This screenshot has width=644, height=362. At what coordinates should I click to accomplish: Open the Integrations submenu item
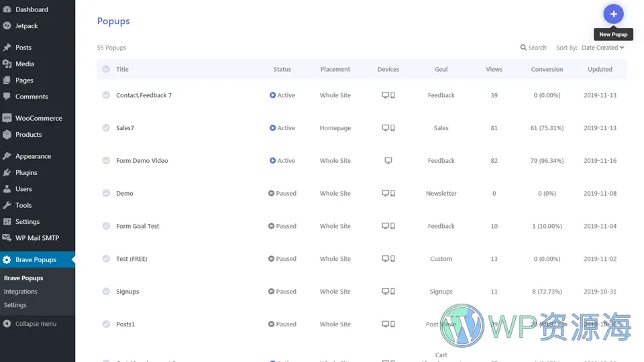[20, 292]
